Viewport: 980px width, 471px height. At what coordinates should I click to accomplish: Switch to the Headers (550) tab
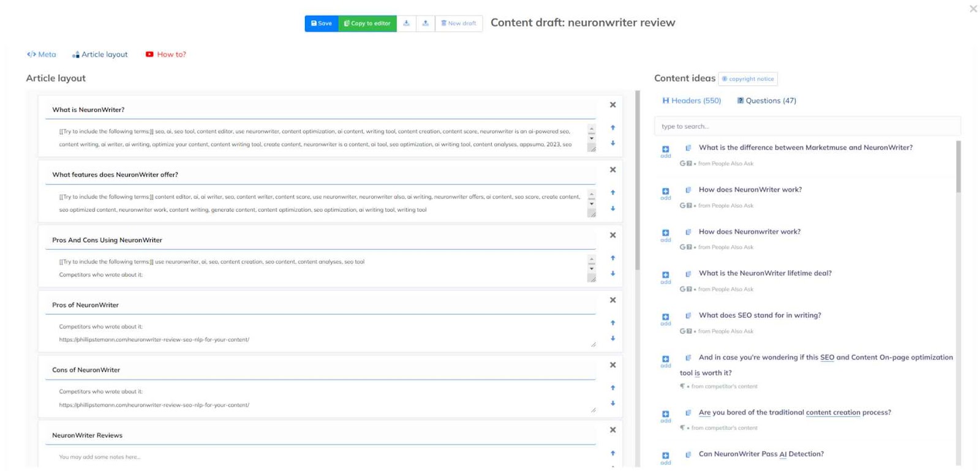tap(692, 100)
